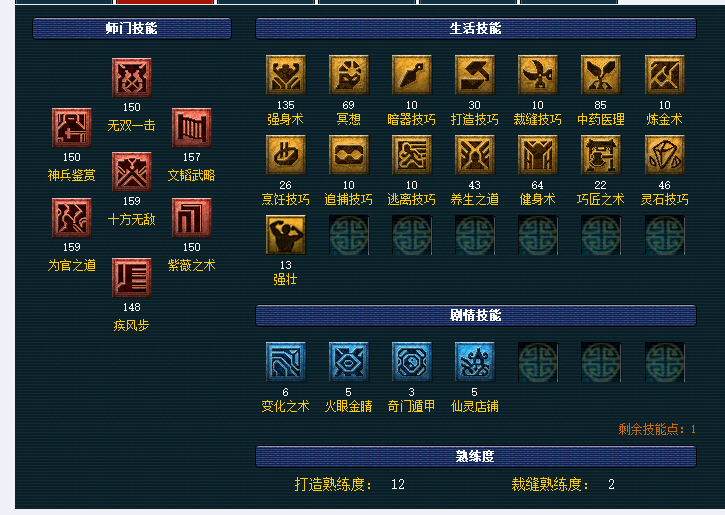
Task: Click the first empty life skill slot
Action: tap(349, 235)
